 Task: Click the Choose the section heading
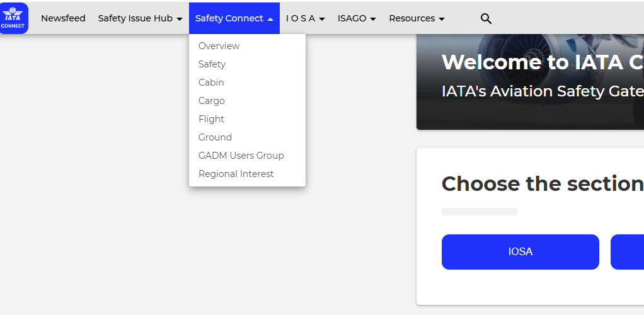pyautogui.click(x=543, y=183)
